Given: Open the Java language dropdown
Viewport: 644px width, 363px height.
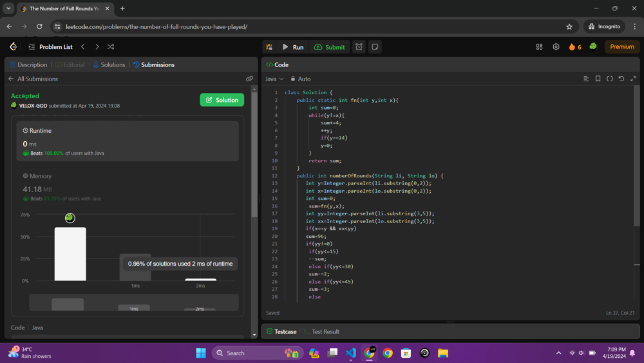Looking at the screenshot, I should [274, 79].
